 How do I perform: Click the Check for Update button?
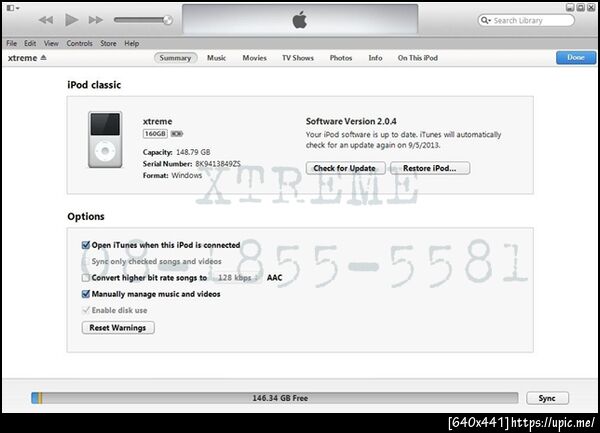[345, 168]
